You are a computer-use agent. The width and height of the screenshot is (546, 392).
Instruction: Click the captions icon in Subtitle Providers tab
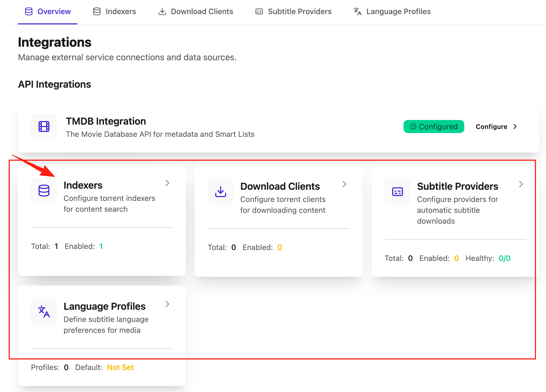coord(259,11)
